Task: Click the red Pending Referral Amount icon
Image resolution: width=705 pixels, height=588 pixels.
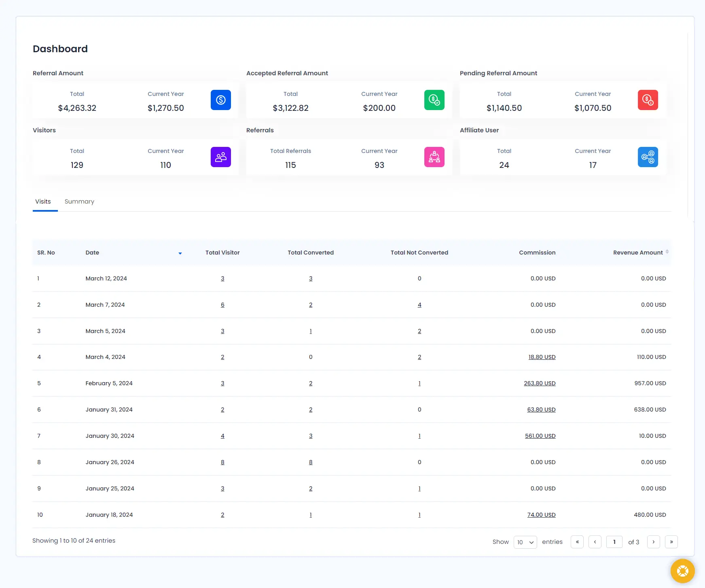Action: pos(648,100)
